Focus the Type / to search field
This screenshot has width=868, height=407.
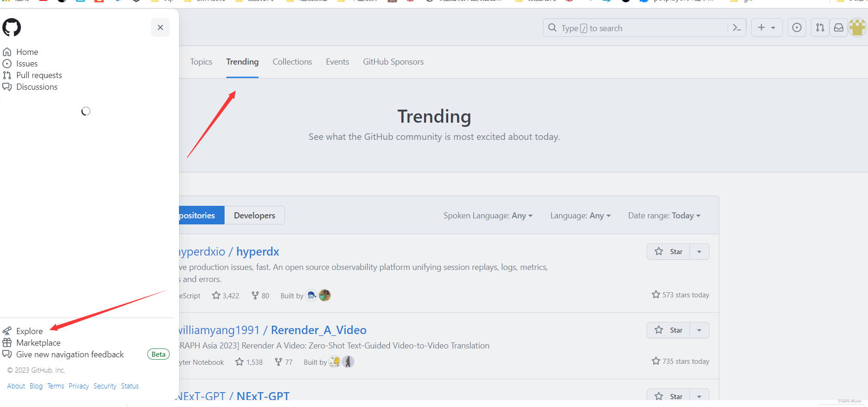(x=635, y=28)
